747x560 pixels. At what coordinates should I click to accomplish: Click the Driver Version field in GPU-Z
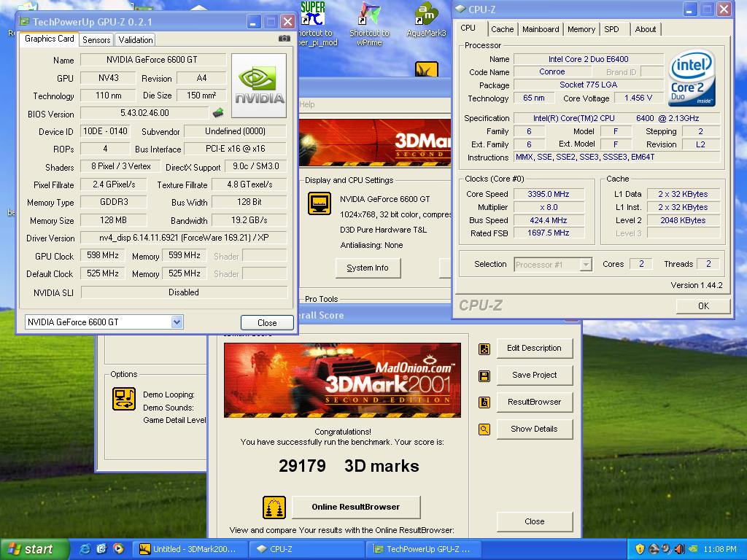click(x=184, y=237)
